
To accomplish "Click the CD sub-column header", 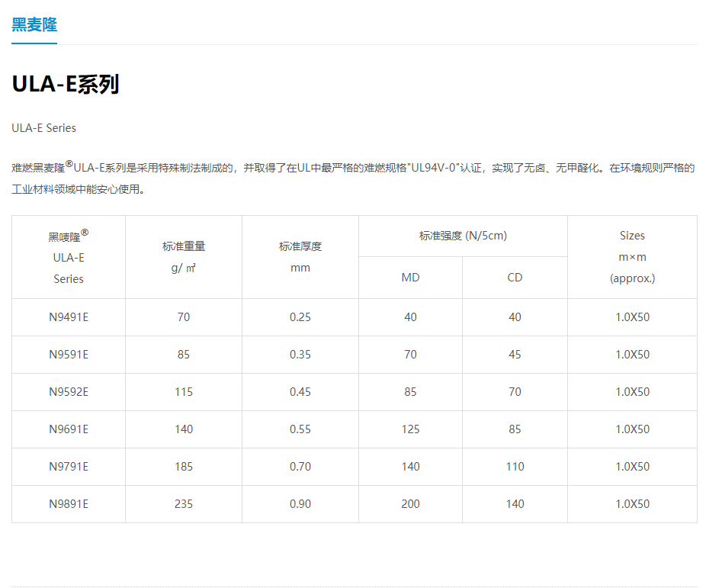I will tap(515, 278).
